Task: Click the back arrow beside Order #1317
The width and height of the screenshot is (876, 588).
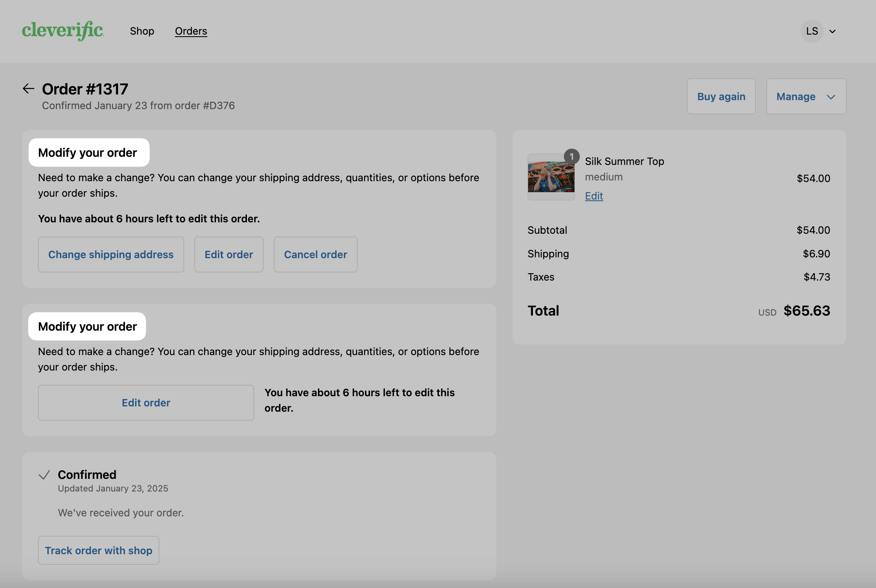Action: pyautogui.click(x=28, y=88)
